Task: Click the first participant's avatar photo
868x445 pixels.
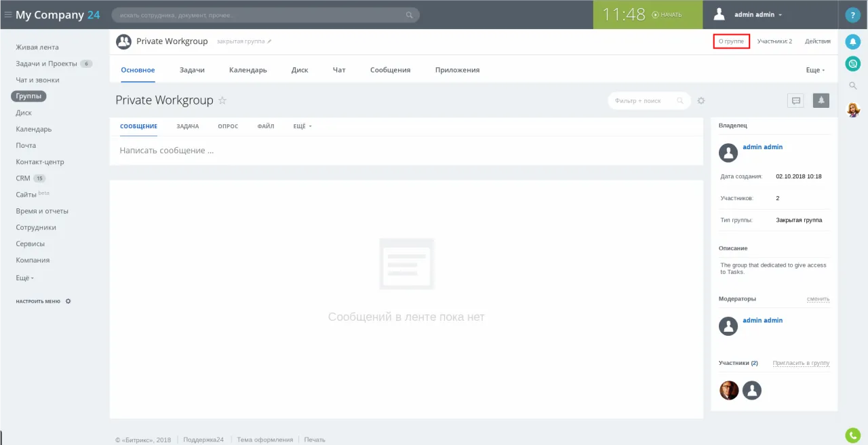Action: (729, 390)
